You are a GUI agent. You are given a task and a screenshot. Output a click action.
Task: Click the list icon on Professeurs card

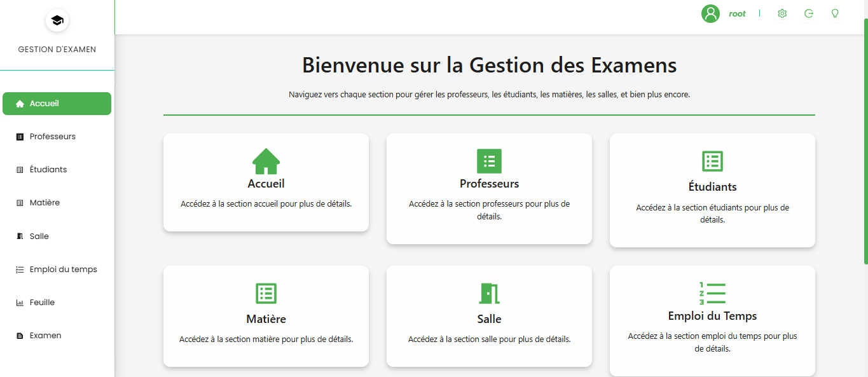pyautogui.click(x=489, y=161)
